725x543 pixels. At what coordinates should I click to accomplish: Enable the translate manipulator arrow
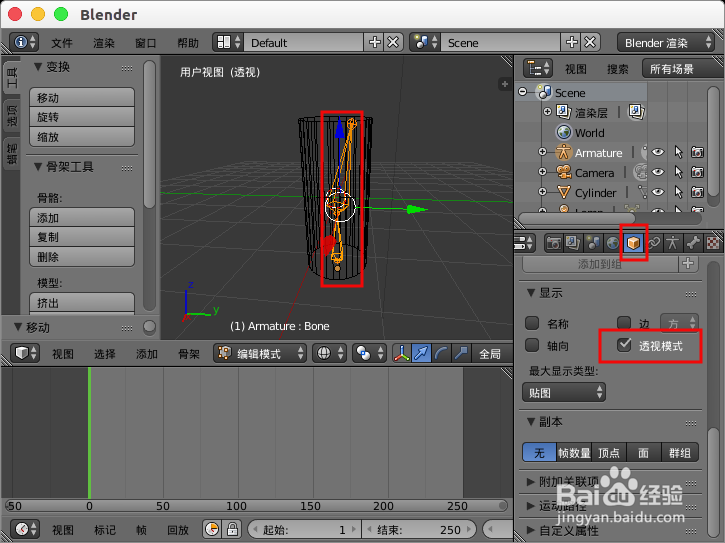click(421, 354)
